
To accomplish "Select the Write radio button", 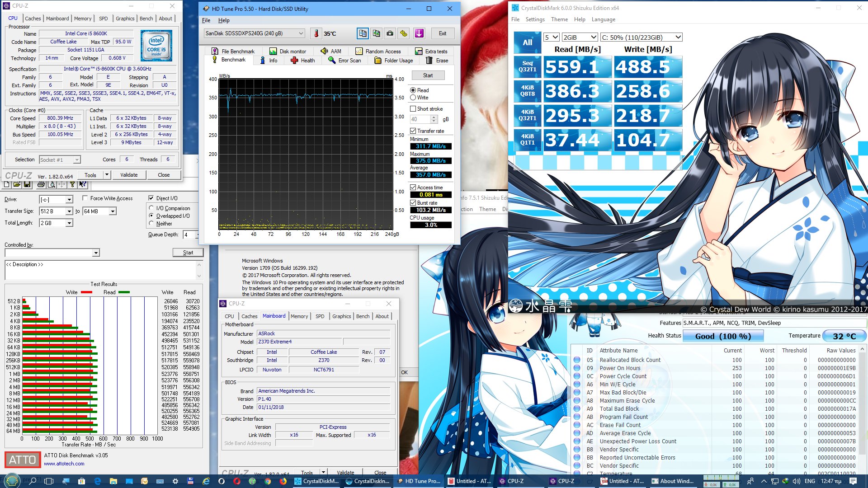I will click(413, 98).
